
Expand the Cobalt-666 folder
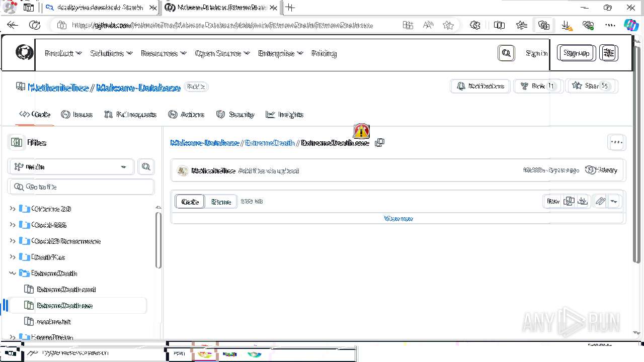[x=13, y=225]
